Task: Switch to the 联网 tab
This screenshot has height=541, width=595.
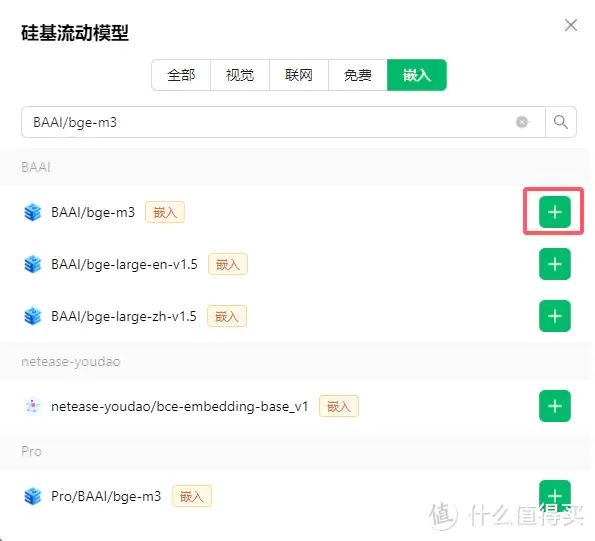Action: click(x=299, y=75)
